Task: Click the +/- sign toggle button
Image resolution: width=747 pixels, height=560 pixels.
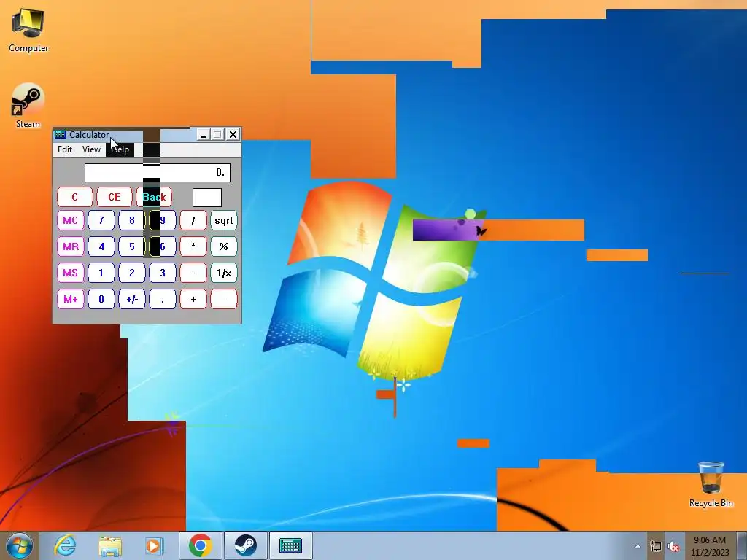Action: click(x=132, y=299)
